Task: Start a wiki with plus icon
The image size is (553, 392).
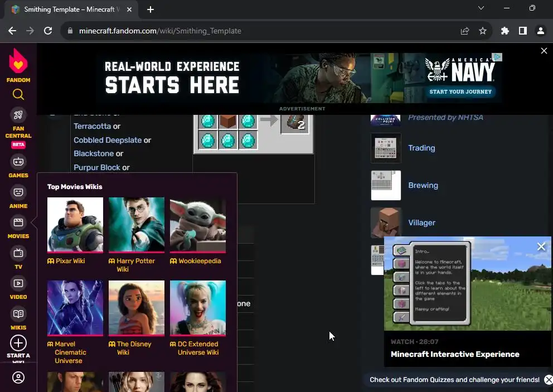Action: [18, 343]
